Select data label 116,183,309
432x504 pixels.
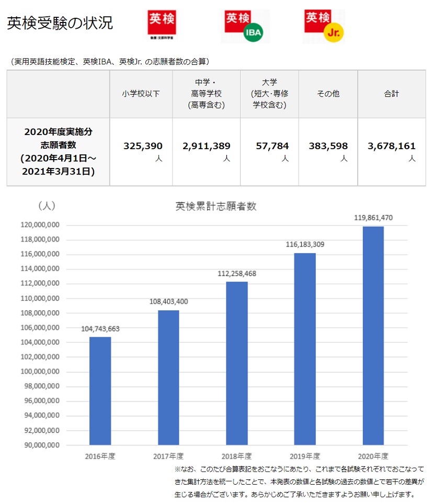click(x=305, y=244)
